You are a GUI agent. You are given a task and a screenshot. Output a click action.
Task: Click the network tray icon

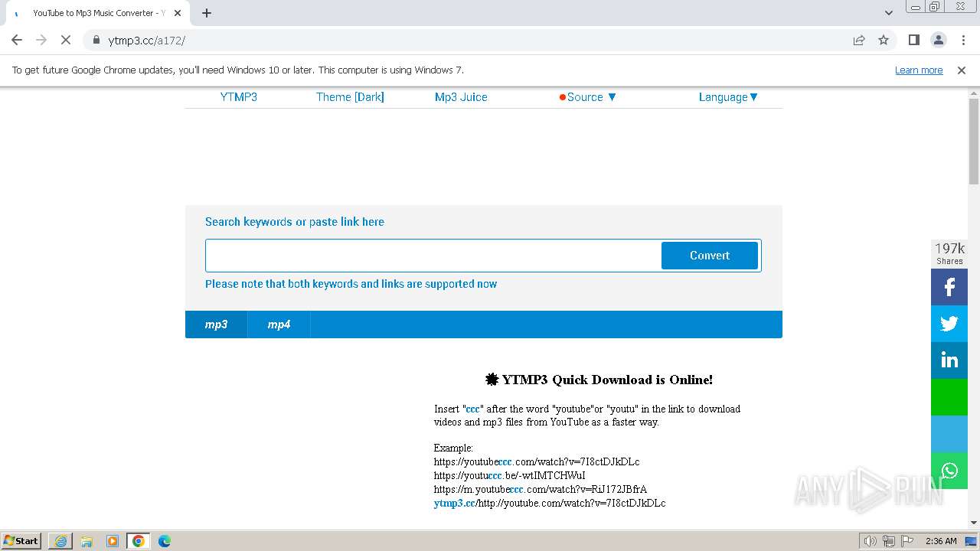pyautogui.click(x=888, y=541)
